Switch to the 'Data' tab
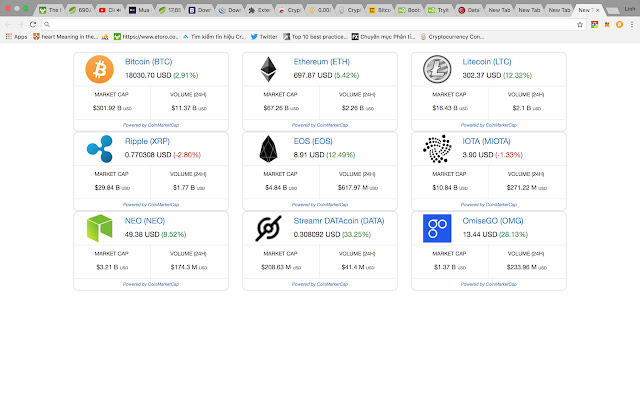This screenshot has width=640, height=400. click(469, 10)
